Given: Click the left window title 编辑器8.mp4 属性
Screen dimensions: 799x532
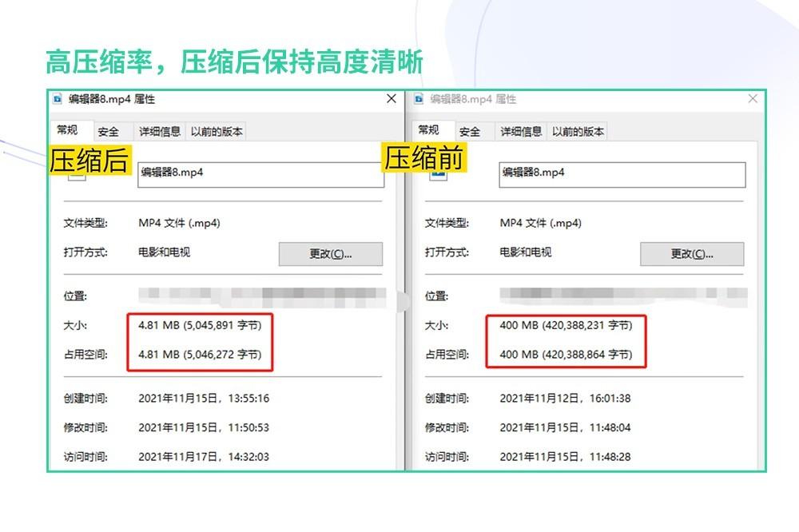Looking at the screenshot, I should (x=112, y=99).
